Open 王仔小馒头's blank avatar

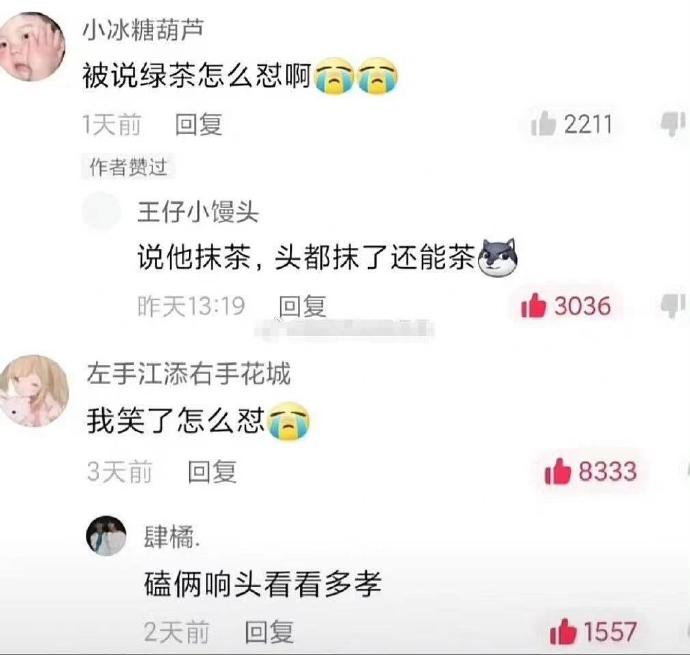(102, 210)
